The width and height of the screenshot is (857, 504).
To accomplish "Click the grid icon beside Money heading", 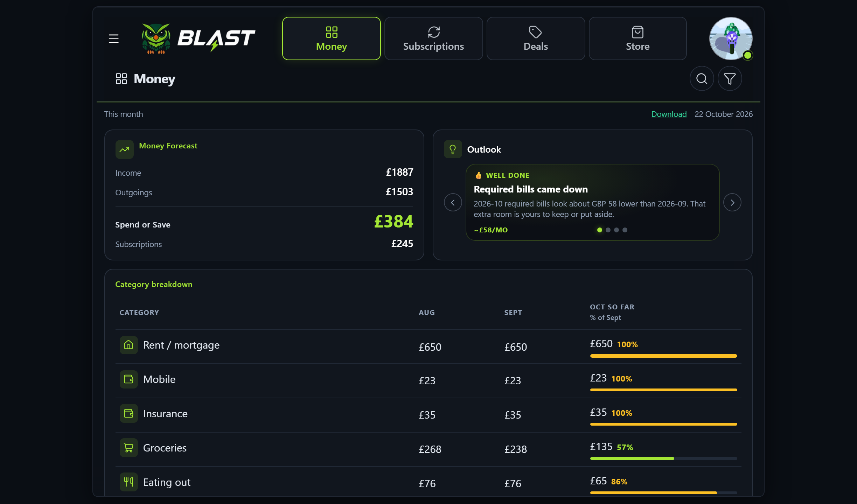I will click(121, 79).
